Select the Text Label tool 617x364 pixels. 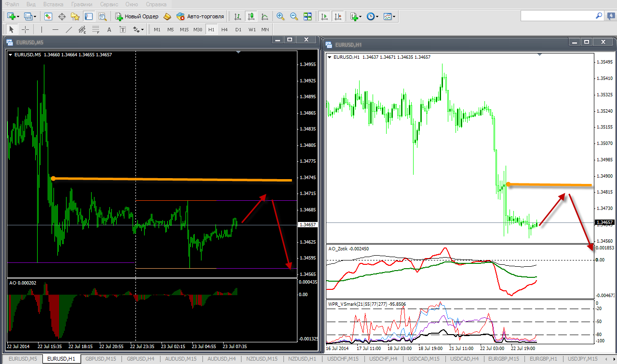(x=122, y=29)
